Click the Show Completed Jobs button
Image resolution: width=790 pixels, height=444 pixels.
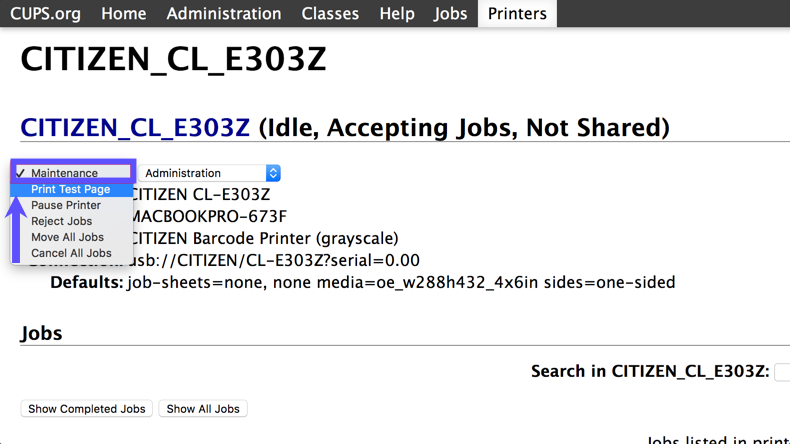pyautogui.click(x=87, y=409)
